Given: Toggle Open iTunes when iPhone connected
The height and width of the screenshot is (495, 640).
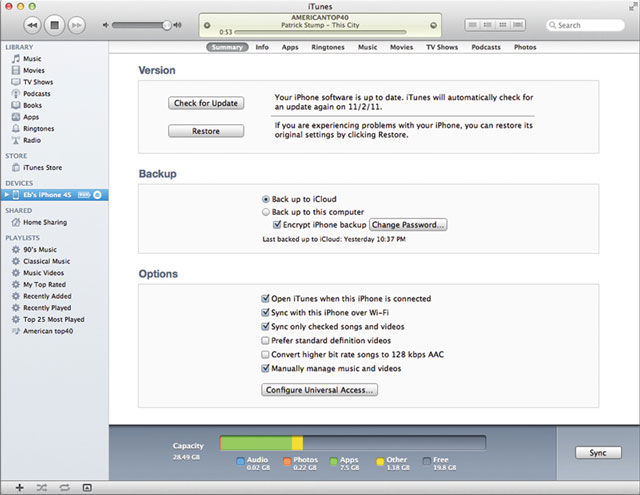Looking at the screenshot, I should coord(265,299).
